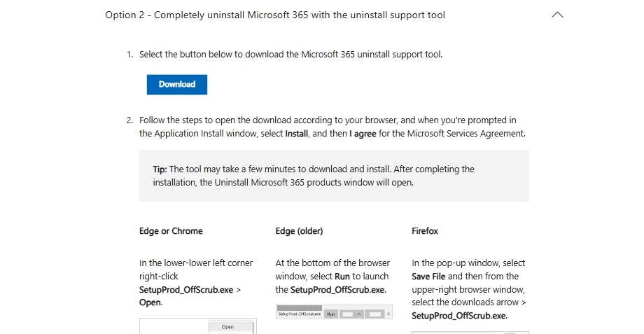
Task: Click the blue Download button
Action: point(177,85)
